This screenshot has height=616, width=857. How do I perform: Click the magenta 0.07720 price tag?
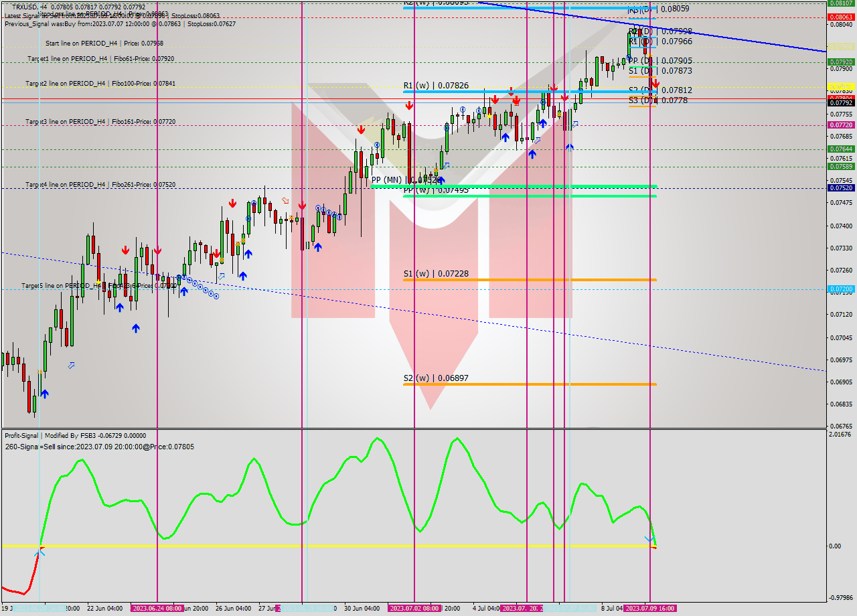click(840, 125)
